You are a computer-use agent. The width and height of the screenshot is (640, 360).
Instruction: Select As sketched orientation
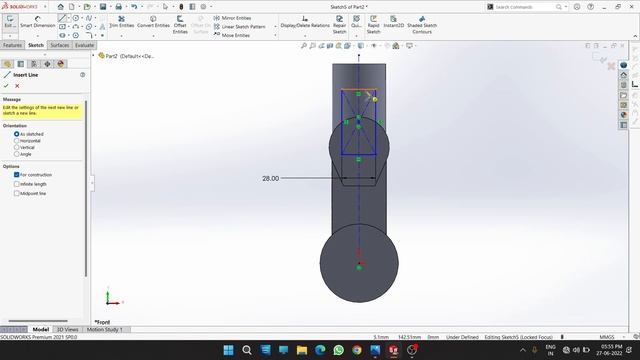pos(16,134)
